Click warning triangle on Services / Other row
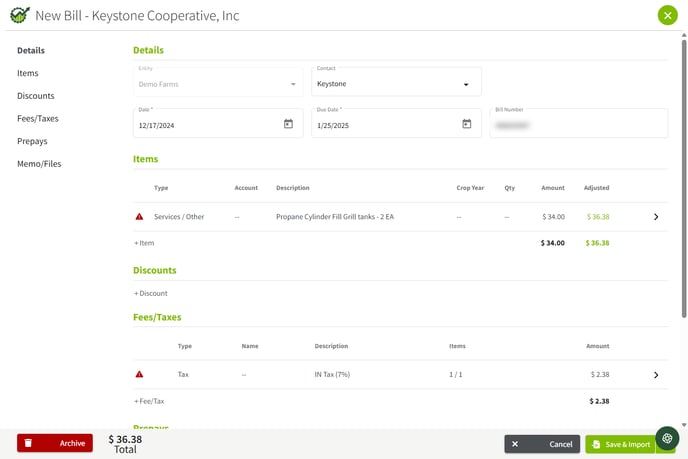The width and height of the screenshot is (688, 459). 139,217
